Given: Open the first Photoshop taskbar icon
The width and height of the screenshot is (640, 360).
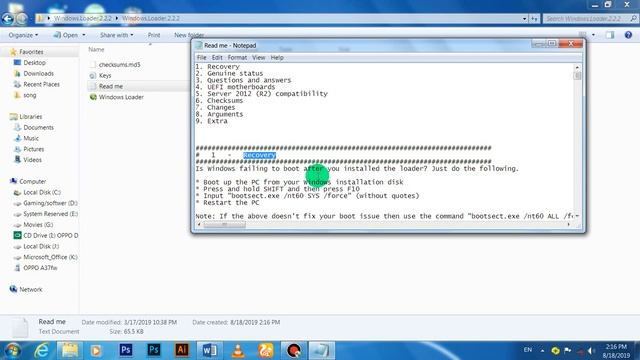Looking at the screenshot, I should 125,351.
